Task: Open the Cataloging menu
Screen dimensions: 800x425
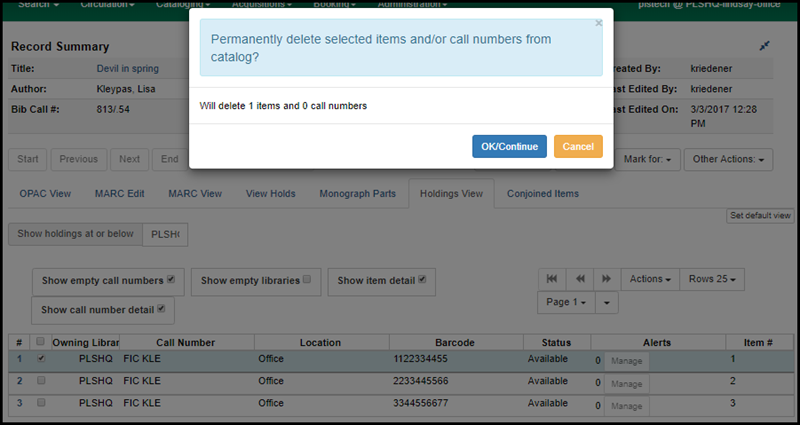Action: click(x=183, y=4)
